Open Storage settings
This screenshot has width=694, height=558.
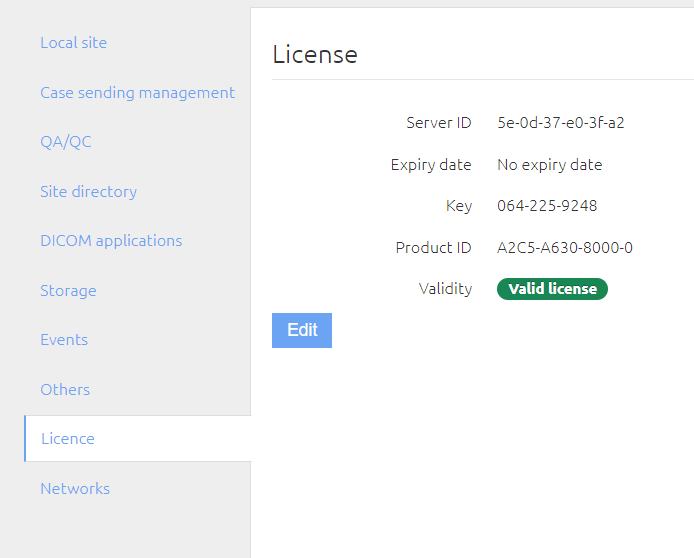tap(68, 291)
